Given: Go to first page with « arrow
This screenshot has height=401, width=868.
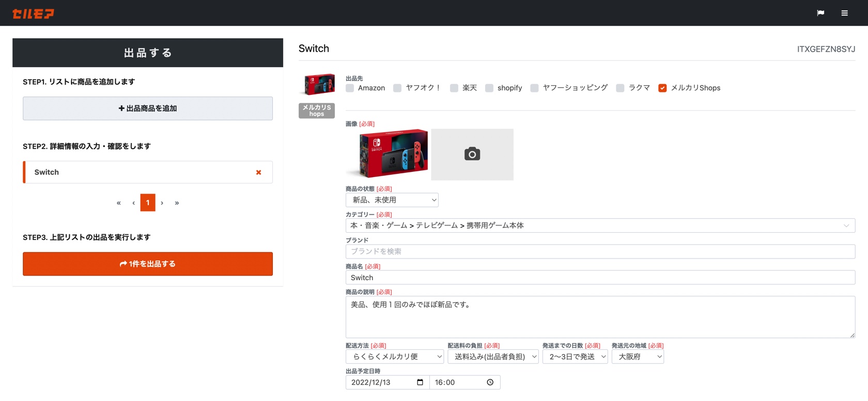Looking at the screenshot, I should pyautogui.click(x=119, y=203).
